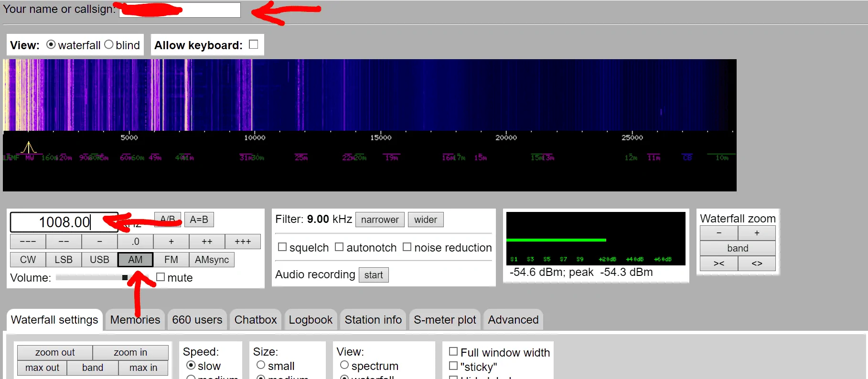Start the audio recording
This screenshot has height=379, width=868.
[x=374, y=275]
